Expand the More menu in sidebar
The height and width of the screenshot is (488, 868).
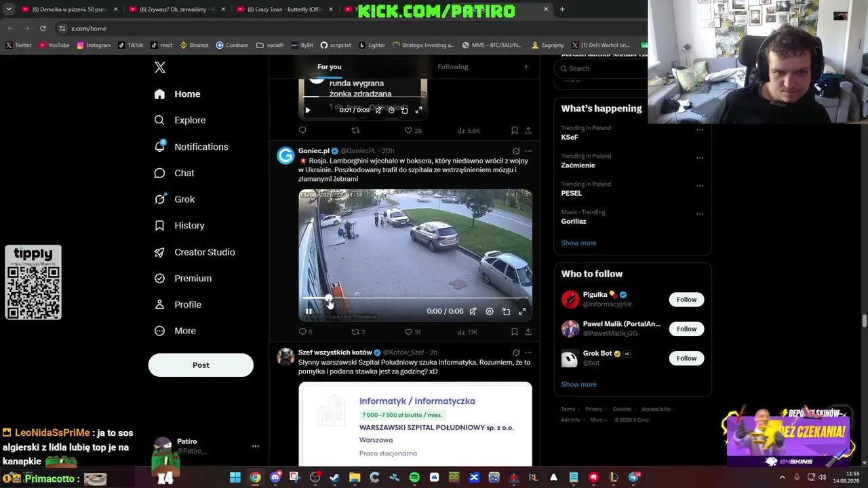[174, 331]
